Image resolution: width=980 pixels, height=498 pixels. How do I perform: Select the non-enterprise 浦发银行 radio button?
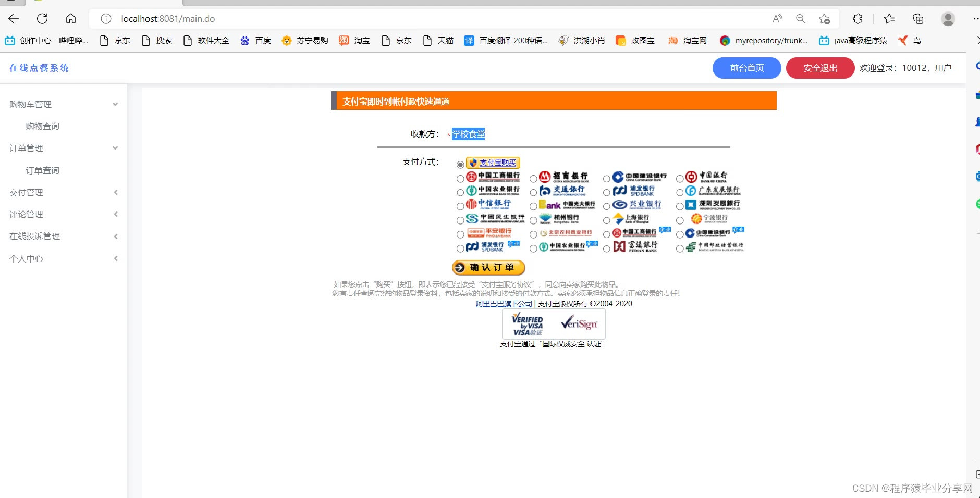(x=607, y=192)
